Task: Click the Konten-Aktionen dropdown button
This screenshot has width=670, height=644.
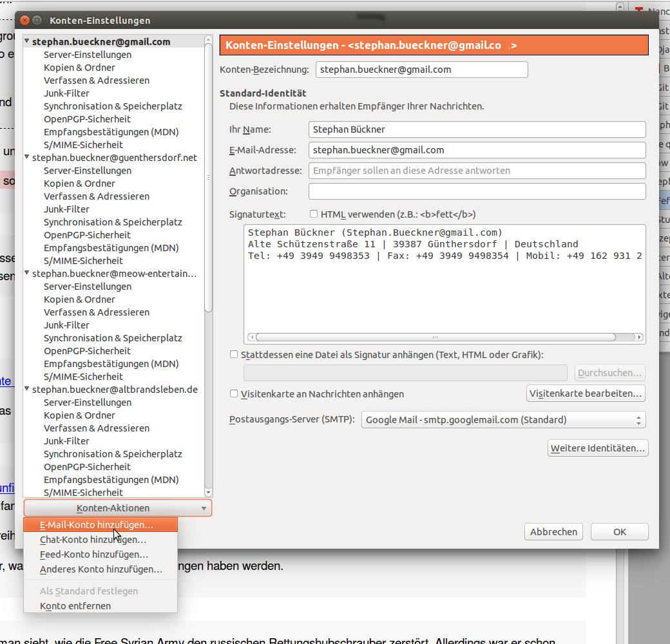Action: (x=117, y=508)
